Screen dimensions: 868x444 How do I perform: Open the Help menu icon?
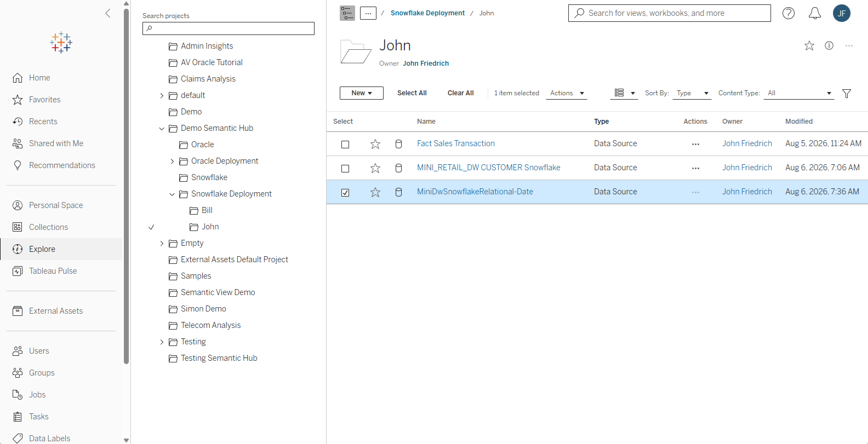pos(789,13)
